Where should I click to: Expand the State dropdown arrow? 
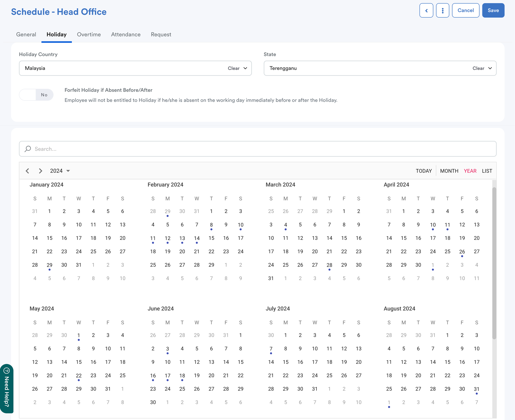tap(490, 68)
